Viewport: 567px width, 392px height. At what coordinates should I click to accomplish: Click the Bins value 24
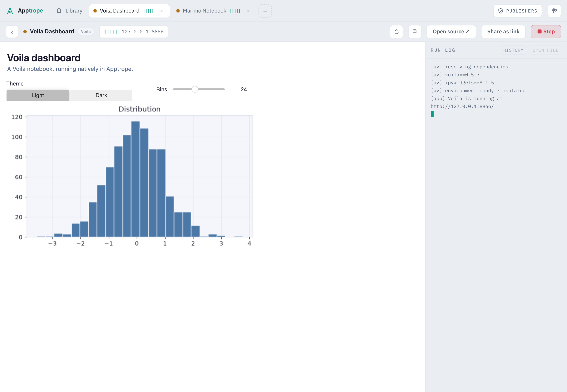(x=244, y=89)
